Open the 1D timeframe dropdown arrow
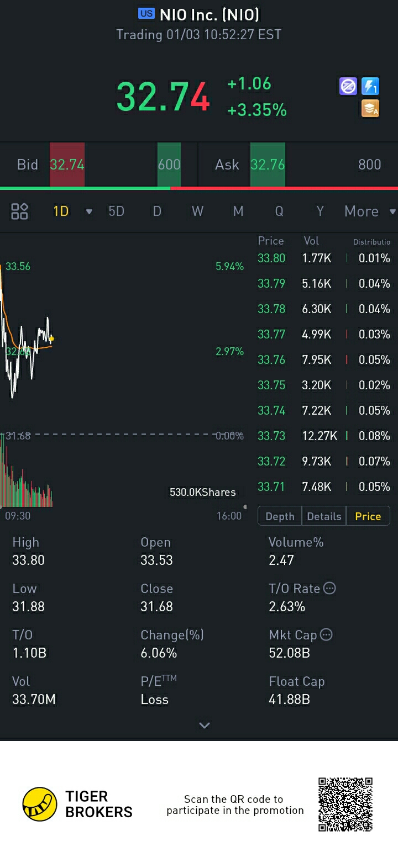398x868 pixels. [x=89, y=211]
